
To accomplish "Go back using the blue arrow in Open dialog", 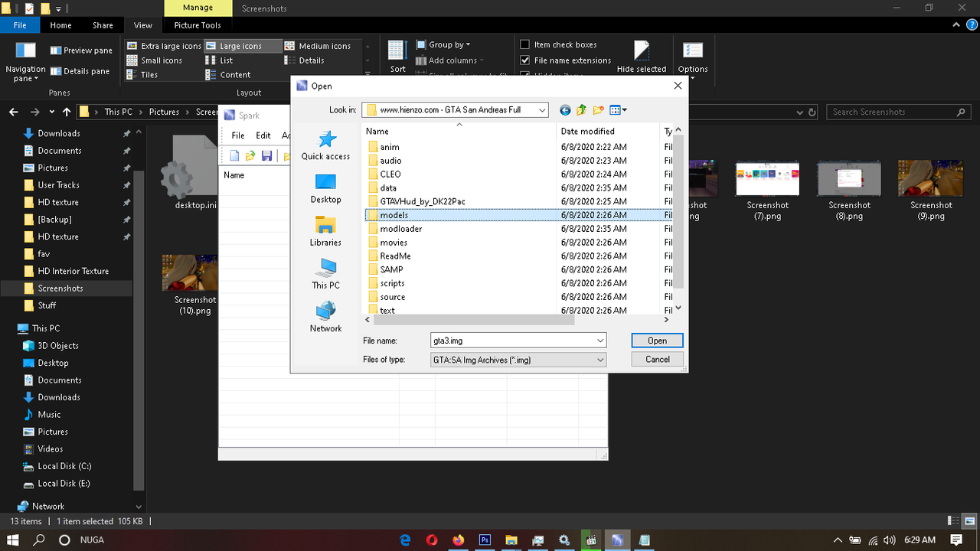I will pos(565,110).
